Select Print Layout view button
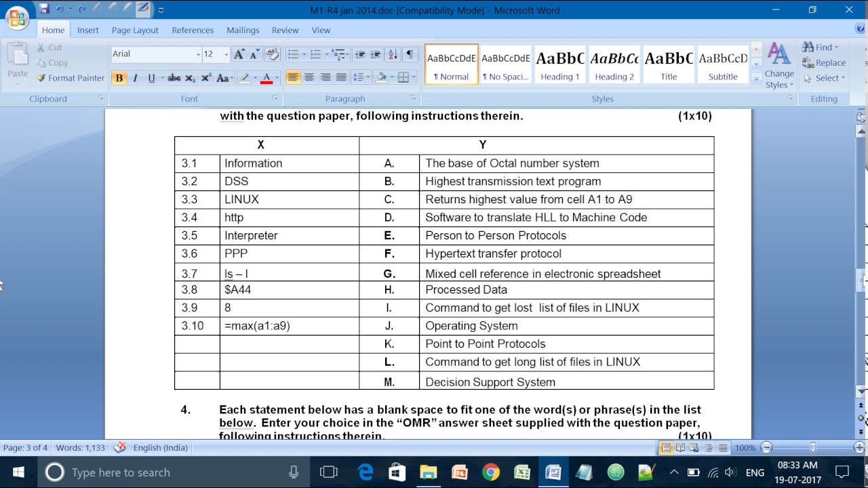This screenshot has width=868, height=488. [666, 448]
